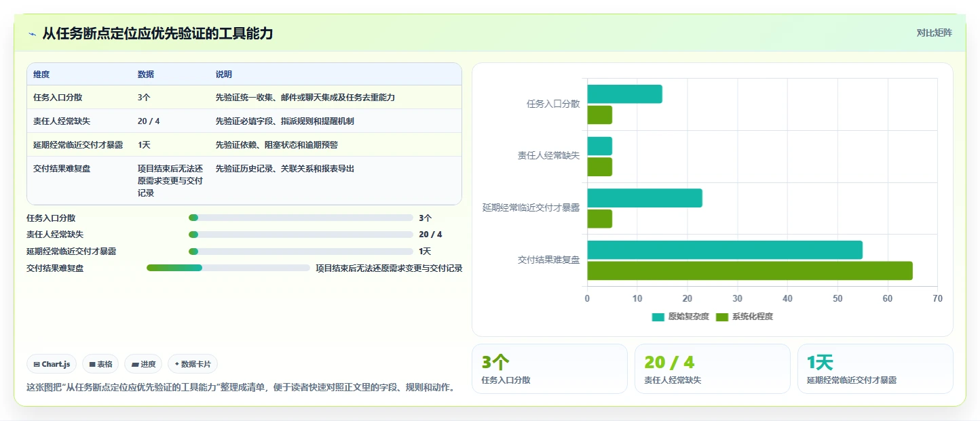This screenshot has width=980, height=421.
Task: Click teal 原始复杂度 bar for 交付结果难复盘
Action: click(x=725, y=250)
